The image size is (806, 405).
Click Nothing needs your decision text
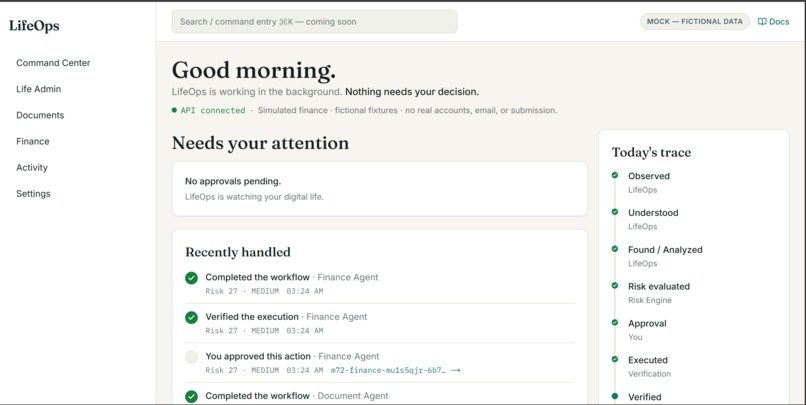[412, 92]
